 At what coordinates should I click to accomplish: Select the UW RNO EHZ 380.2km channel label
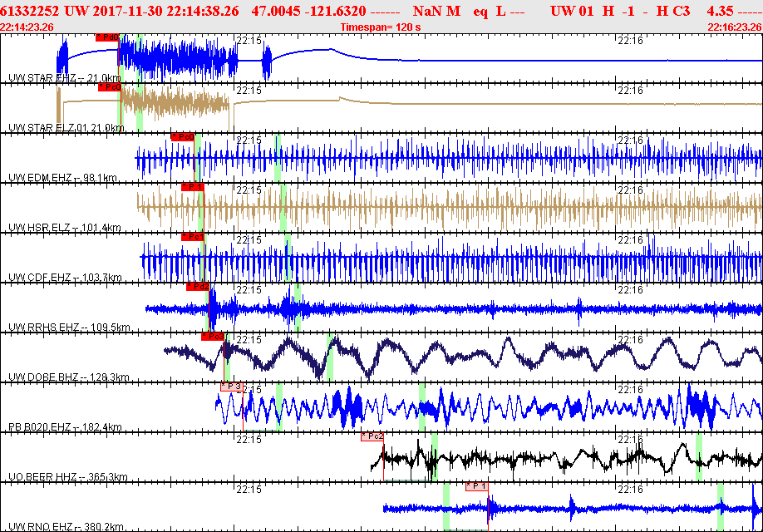(x=66, y=527)
